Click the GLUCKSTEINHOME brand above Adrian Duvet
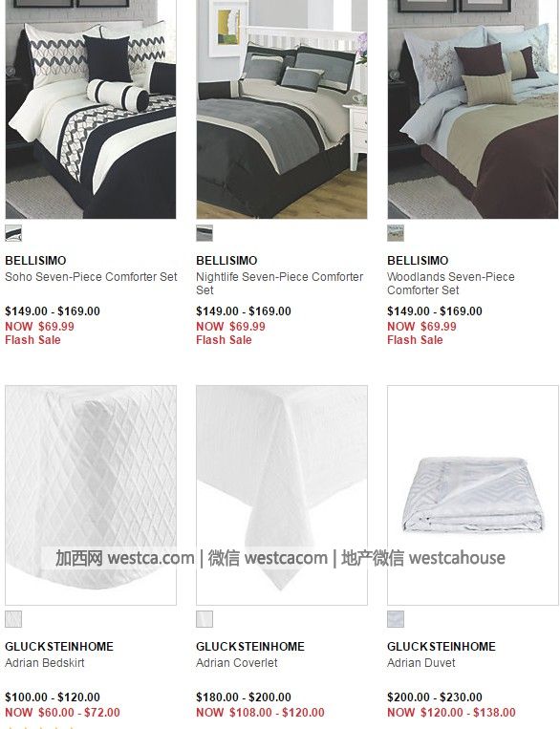The width and height of the screenshot is (560, 729). point(442,646)
